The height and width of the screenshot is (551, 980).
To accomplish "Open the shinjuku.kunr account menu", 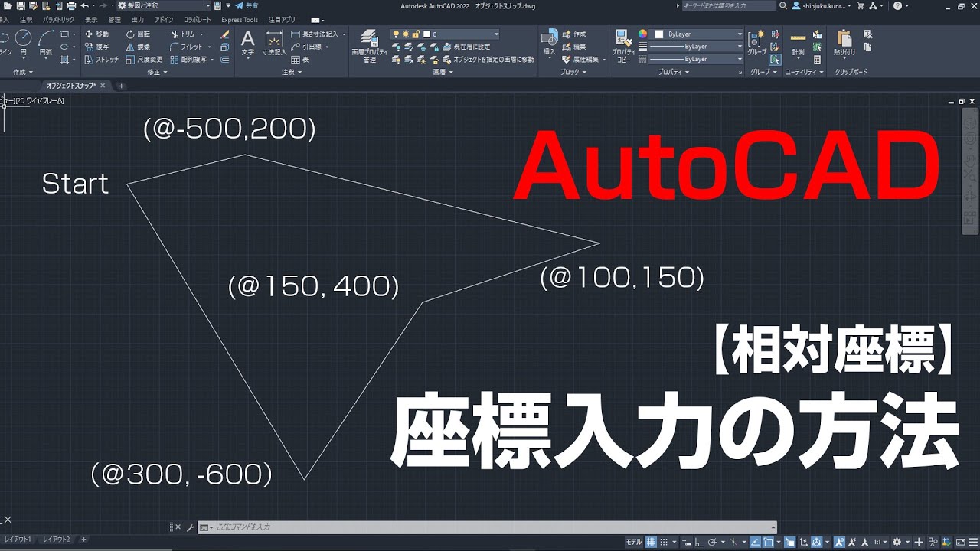I will (x=822, y=5).
